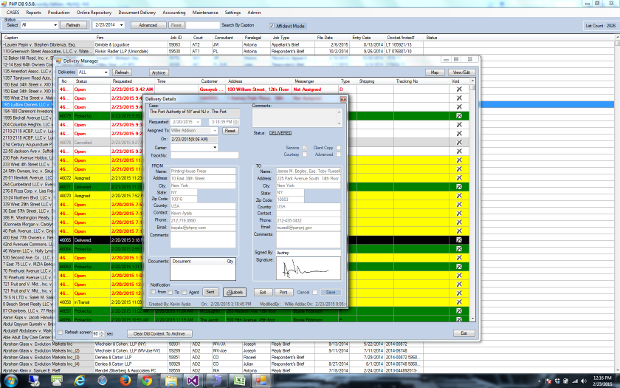620x388 pixels.
Task: Click the refresh seconds stepper in Delivery Manager
Action: pyautogui.click(x=102, y=334)
